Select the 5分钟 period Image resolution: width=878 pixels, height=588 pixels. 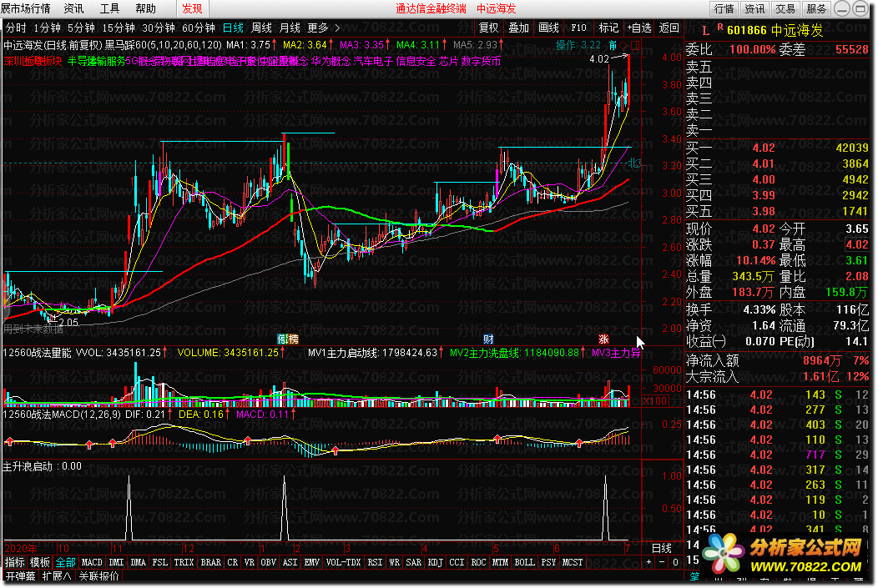pyautogui.click(x=81, y=28)
